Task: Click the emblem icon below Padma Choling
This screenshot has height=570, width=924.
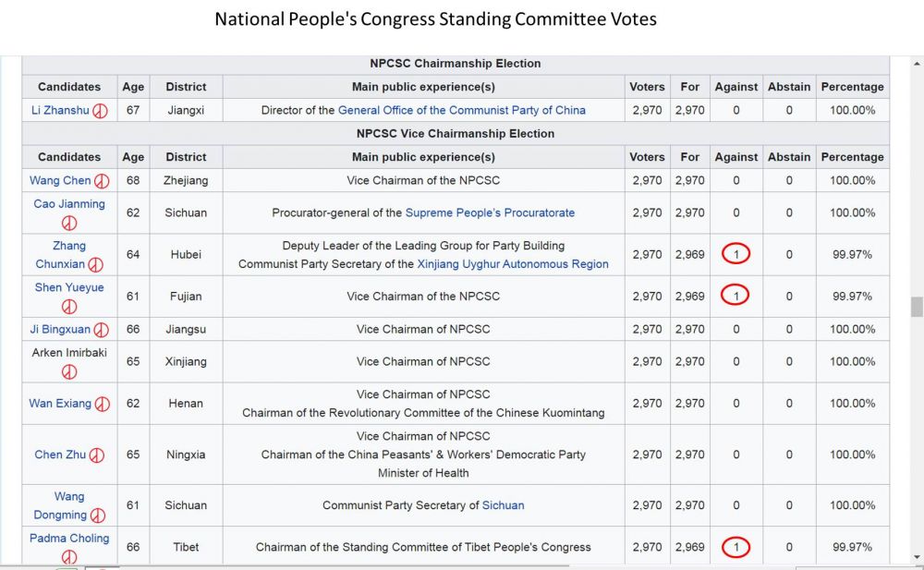Action: (x=69, y=557)
